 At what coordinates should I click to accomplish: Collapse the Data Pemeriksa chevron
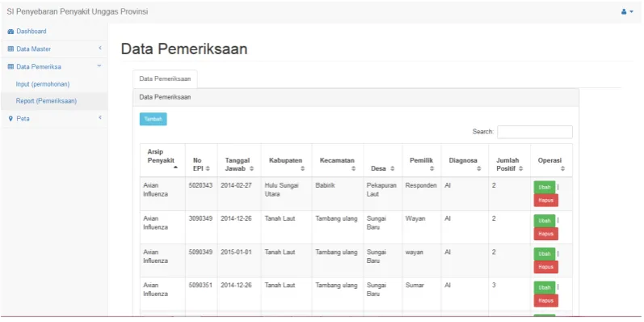[99, 66]
